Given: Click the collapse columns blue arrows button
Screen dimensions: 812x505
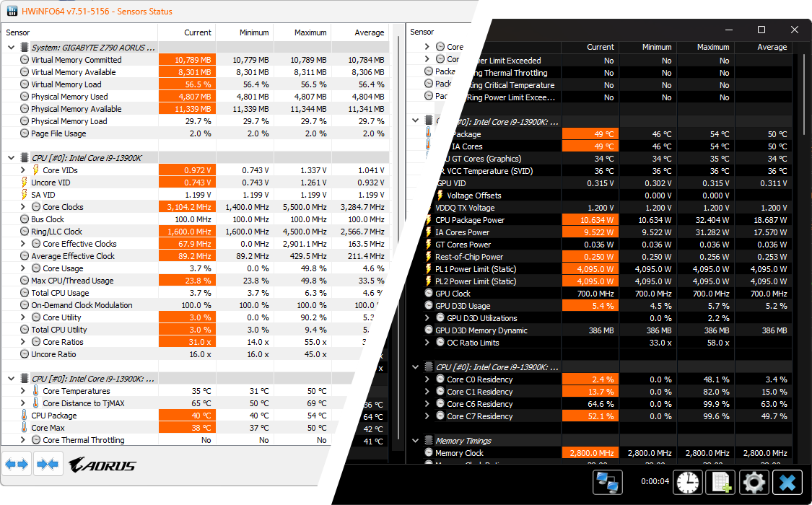Looking at the screenshot, I should pyautogui.click(x=48, y=465).
